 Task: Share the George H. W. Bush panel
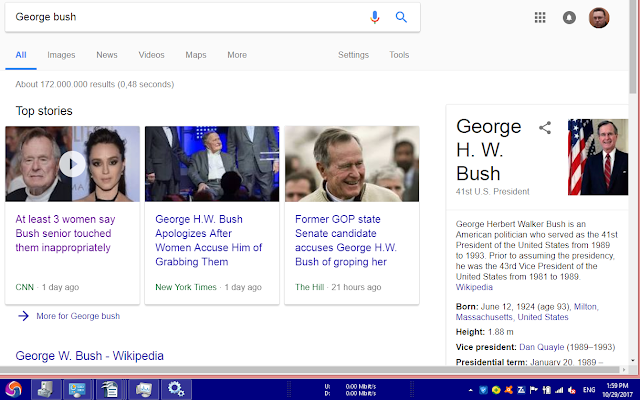coord(545,128)
